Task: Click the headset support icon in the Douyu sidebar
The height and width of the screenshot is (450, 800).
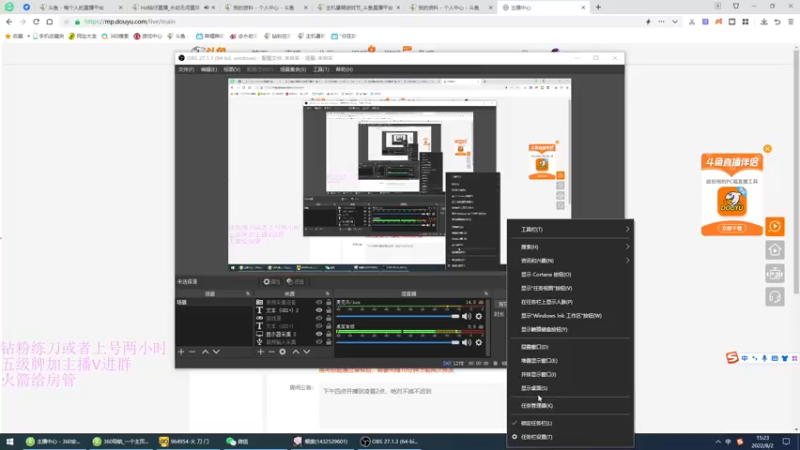Action: [774, 297]
